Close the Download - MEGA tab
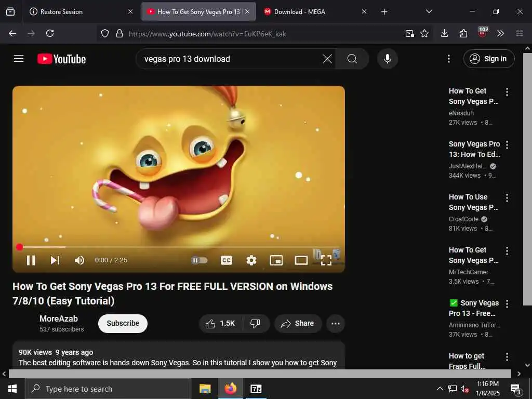532x399 pixels. point(364,11)
